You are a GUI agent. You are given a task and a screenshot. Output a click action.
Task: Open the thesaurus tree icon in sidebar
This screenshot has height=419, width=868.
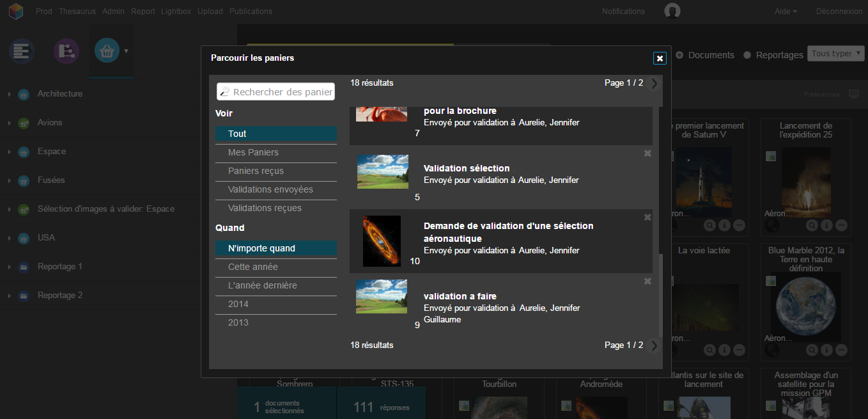[x=66, y=51]
